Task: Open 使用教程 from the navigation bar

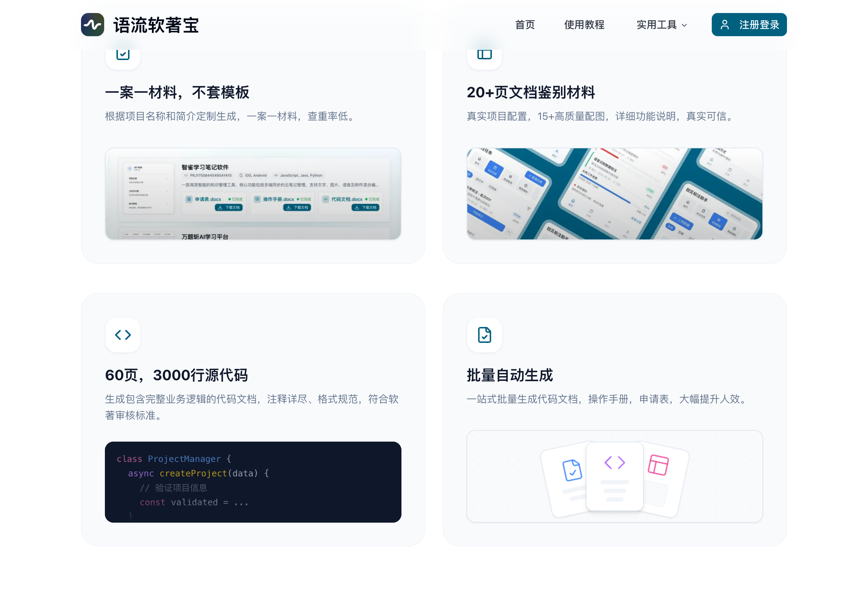Action: click(584, 25)
